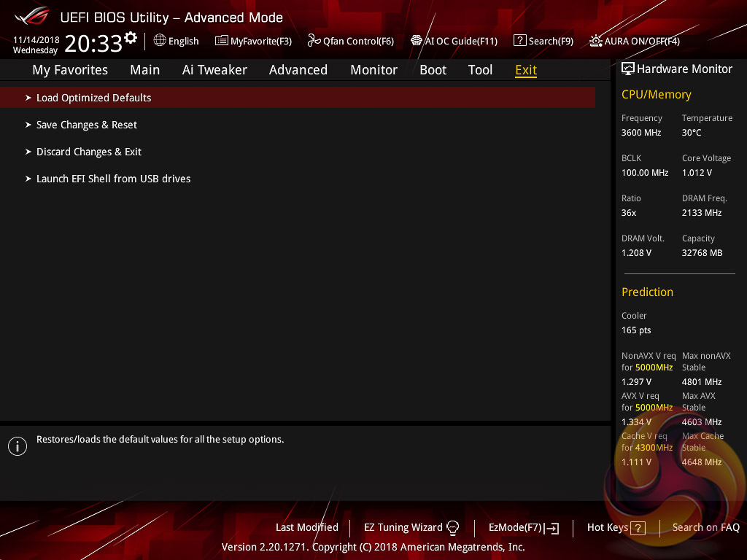
Task: Open Qfan Control(F6)
Action: (351, 41)
